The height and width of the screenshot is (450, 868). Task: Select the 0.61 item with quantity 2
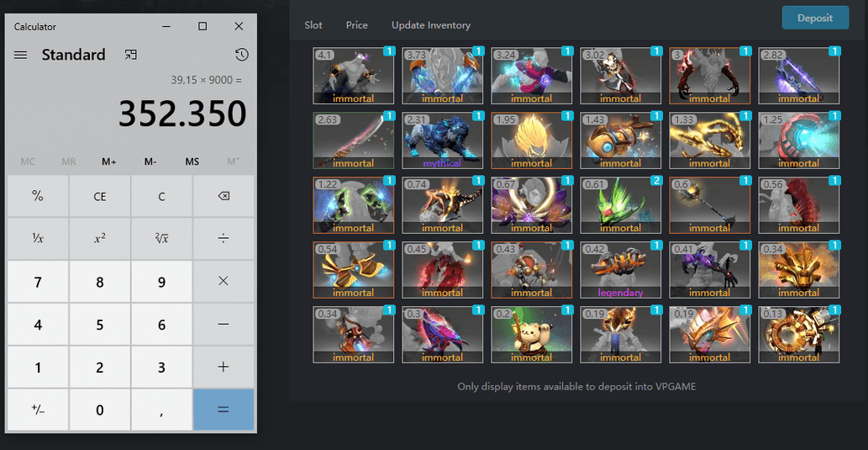[x=621, y=205]
